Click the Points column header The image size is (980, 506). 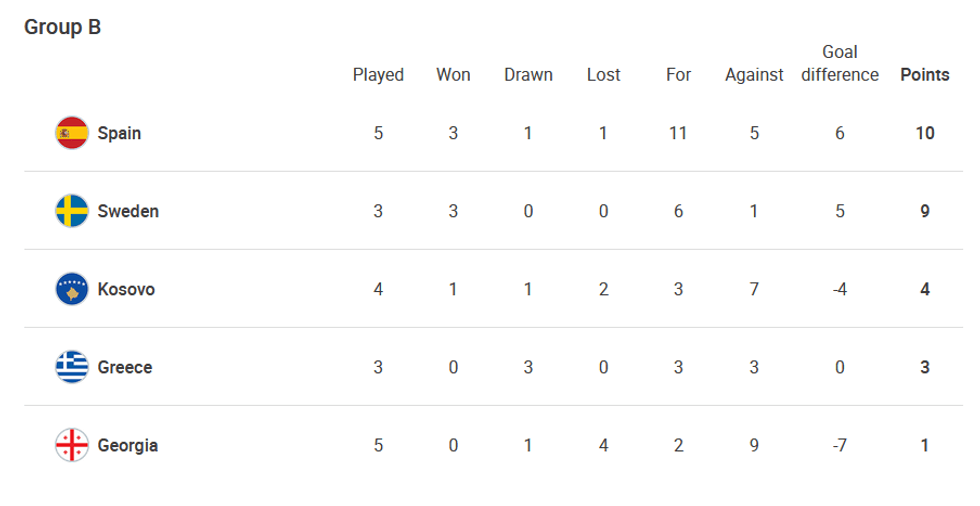[x=925, y=75]
